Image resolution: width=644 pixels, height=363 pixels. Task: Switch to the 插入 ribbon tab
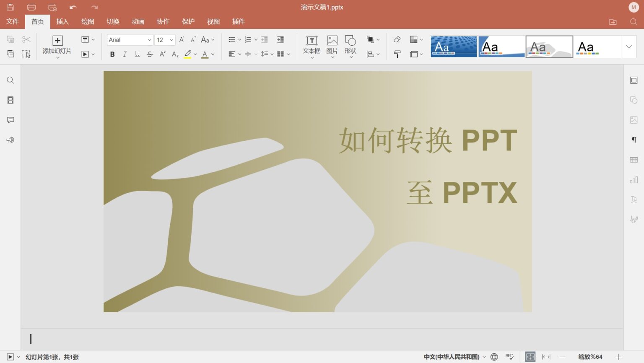coord(62,21)
